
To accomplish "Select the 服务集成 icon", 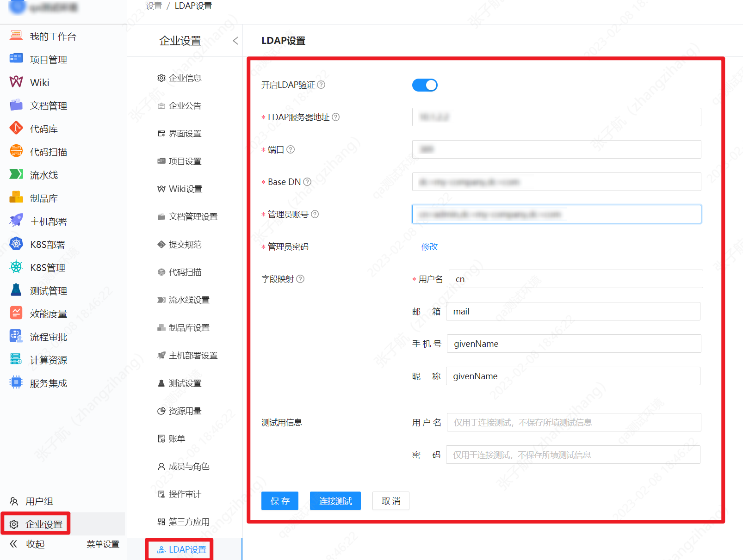I will (48, 382).
